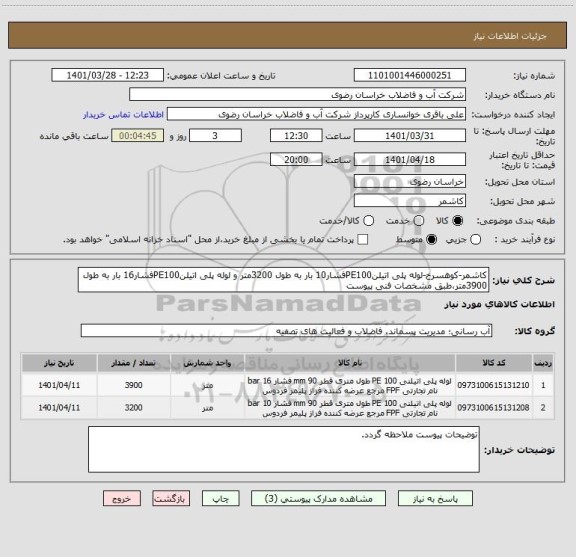Click the delivery province خراسان رضوی field

[x=410, y=182]
